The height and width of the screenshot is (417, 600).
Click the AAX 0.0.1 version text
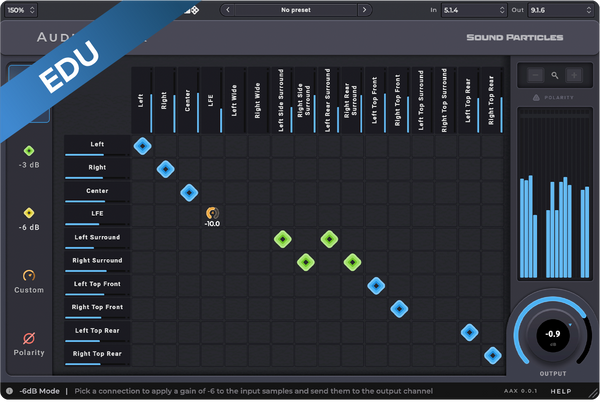click(521, 391)
